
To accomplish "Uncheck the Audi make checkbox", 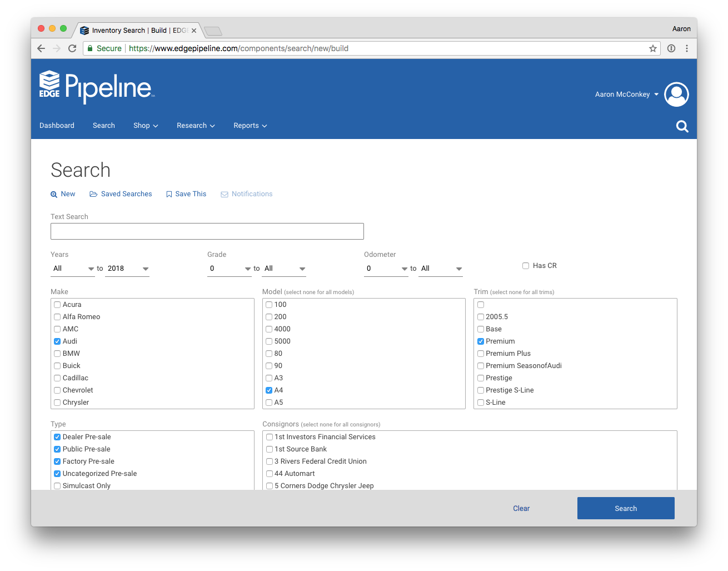I will (x=57, y=341).
